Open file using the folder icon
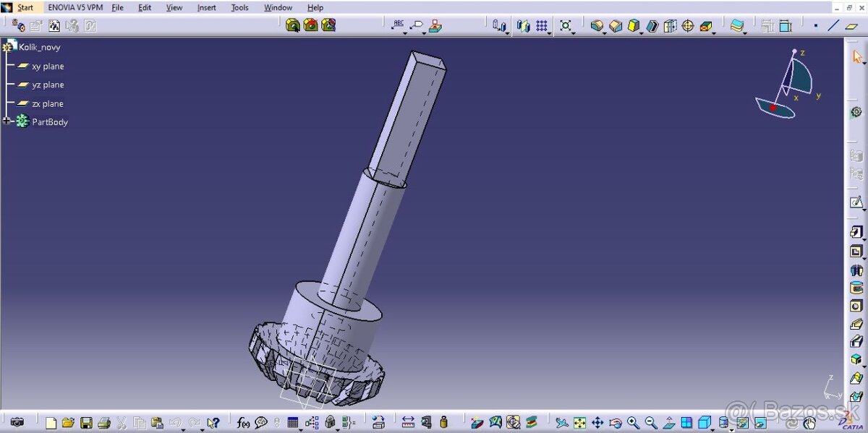Image resolution: width=868 pixels, height=433 pixels. [x=68, y=423]
